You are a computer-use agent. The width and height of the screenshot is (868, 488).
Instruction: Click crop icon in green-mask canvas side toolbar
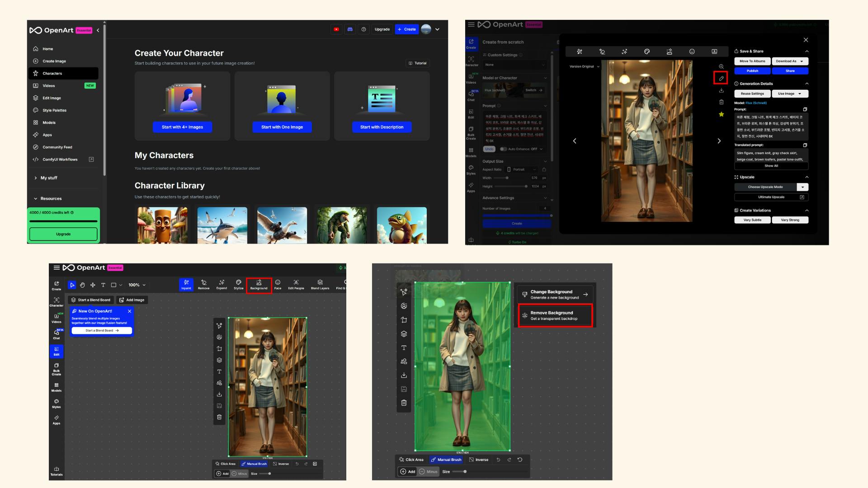click(x=404, y=320)
